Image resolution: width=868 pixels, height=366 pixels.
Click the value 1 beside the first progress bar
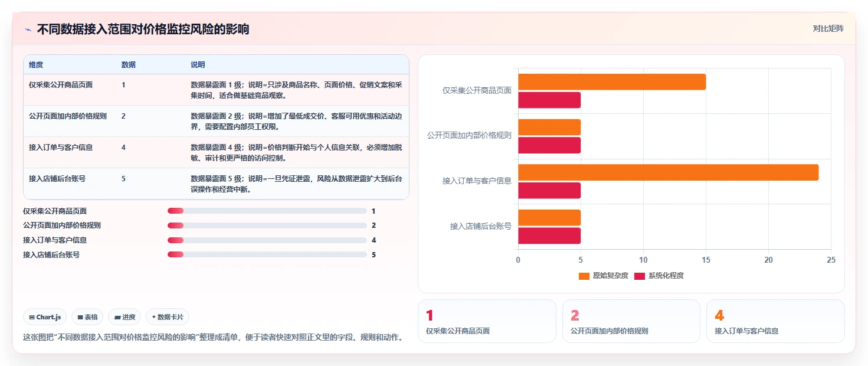tap(374, 211)
